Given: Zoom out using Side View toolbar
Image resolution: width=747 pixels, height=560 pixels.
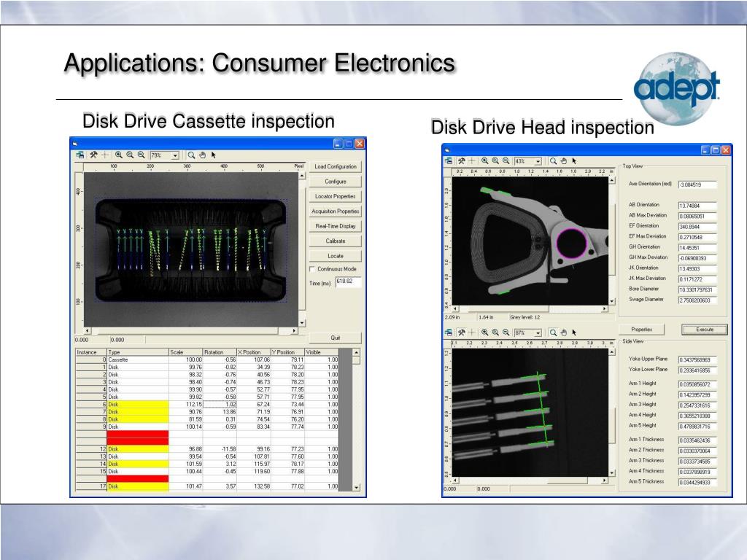Looking at the screenshot, I should click(x=506, y=332).
